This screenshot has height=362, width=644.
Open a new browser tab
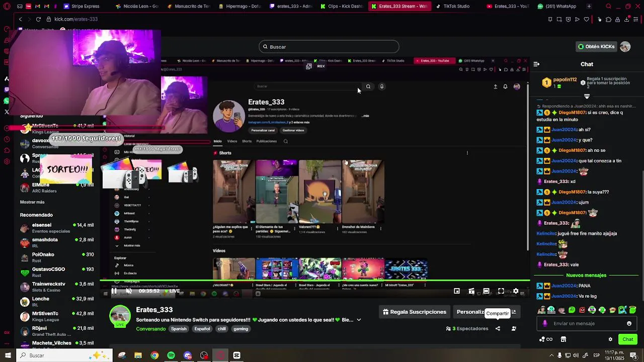[x=589, y=7]
